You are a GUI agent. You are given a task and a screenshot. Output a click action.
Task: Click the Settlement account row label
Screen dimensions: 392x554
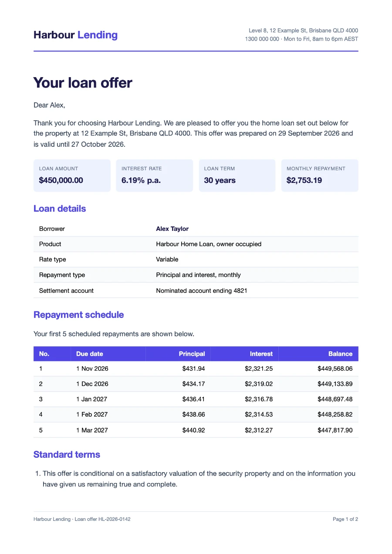66,291
